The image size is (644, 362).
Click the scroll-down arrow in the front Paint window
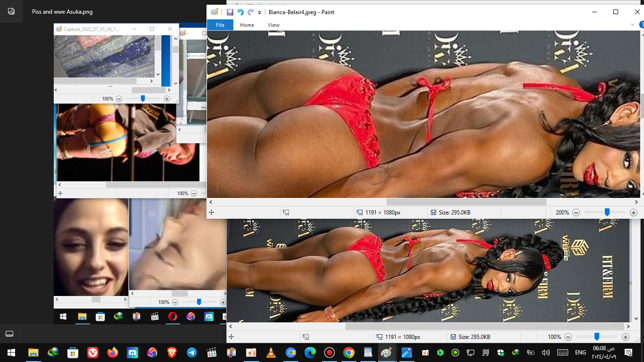coord(641,194)
